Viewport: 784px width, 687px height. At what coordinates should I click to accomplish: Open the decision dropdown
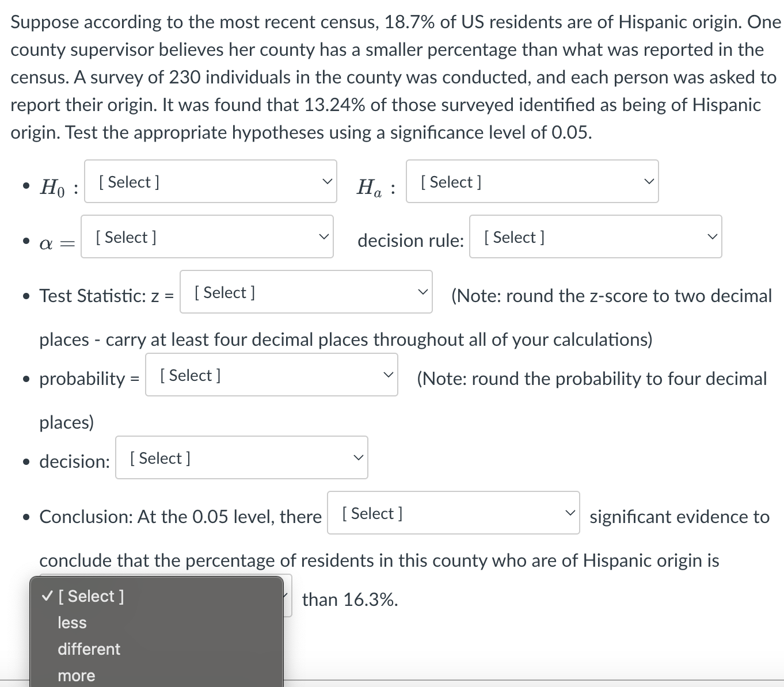[x=241, y=457]
